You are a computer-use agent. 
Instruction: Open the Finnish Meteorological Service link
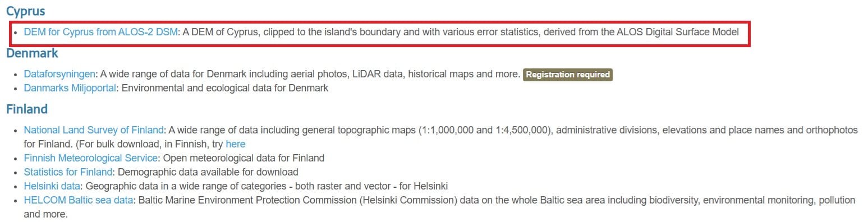click(90, 158)
